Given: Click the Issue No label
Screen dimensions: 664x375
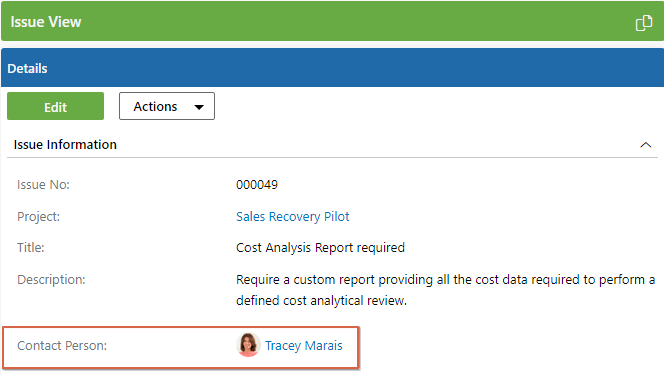Looking at the screenshot, I should click(43, 185).
